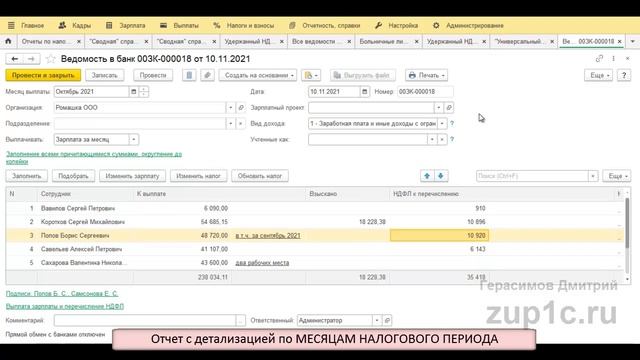
Task: Expand the Подразделение dropdown
Action: pos(231,124)
